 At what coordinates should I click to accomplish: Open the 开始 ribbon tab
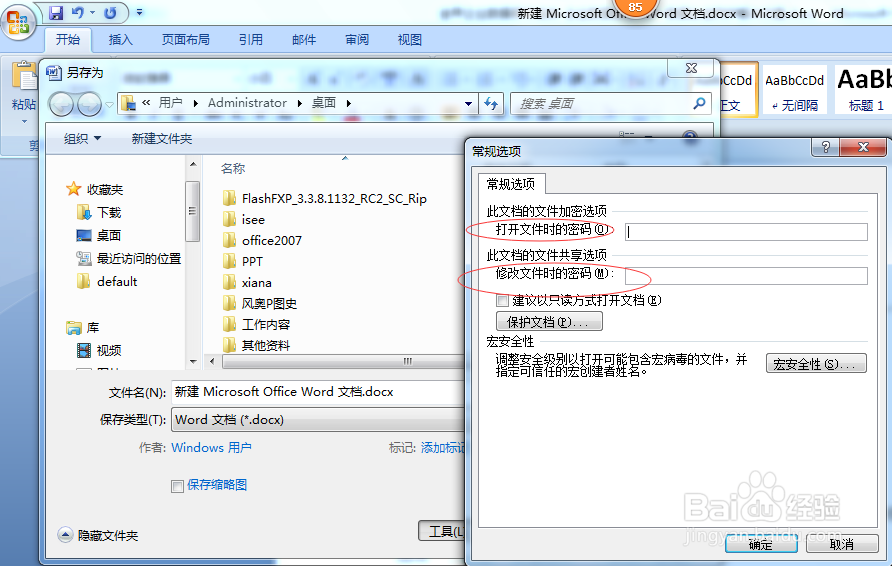coord(68,39)
